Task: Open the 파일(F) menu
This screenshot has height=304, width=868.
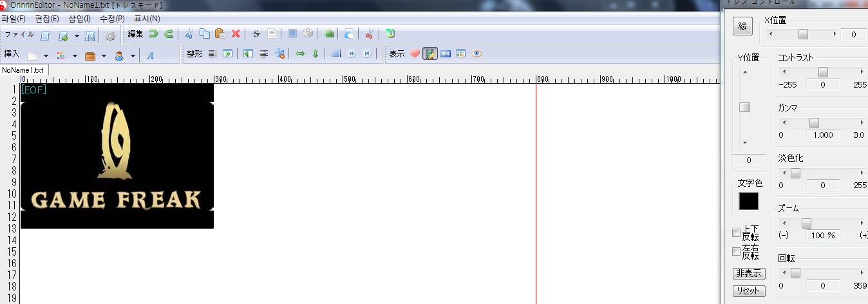Action: (14, 19)
